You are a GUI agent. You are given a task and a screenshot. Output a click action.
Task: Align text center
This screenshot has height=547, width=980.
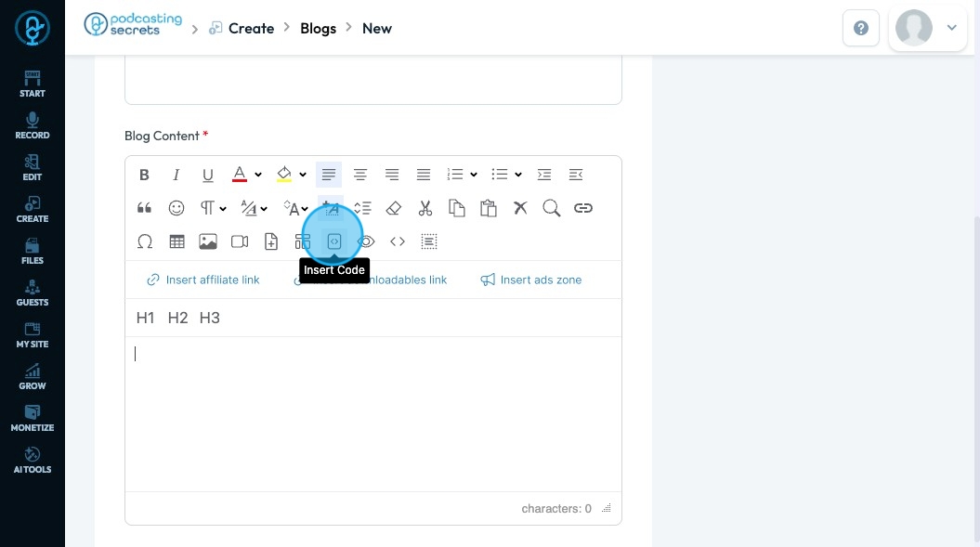360,175
